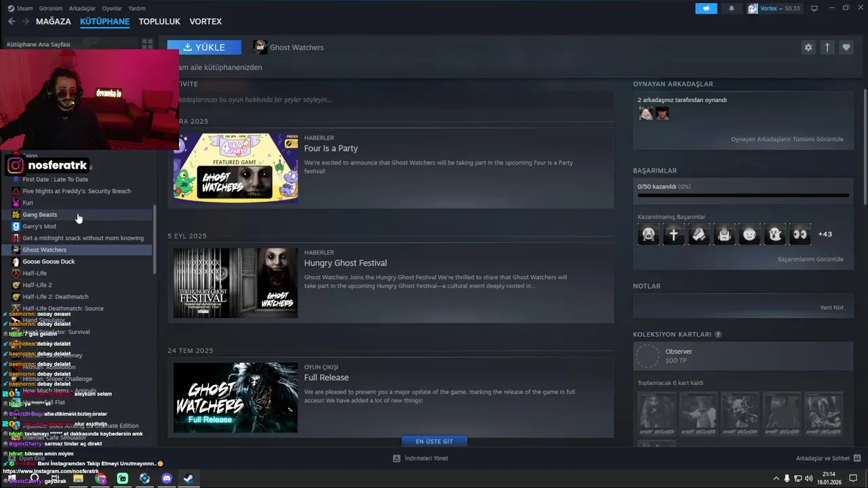
Task: Open File Explorer from taskbar
Action: tap(78, 479)
